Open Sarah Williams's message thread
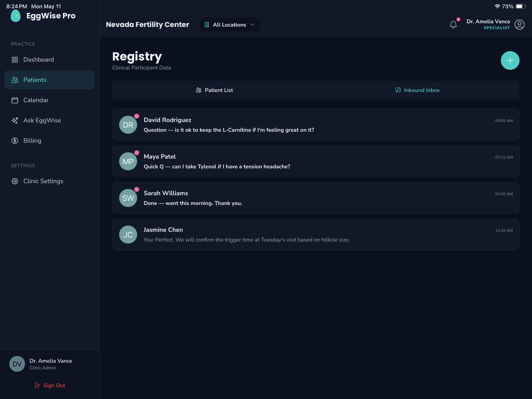Viewport: 532px width, 399px height. coord(316,198)
